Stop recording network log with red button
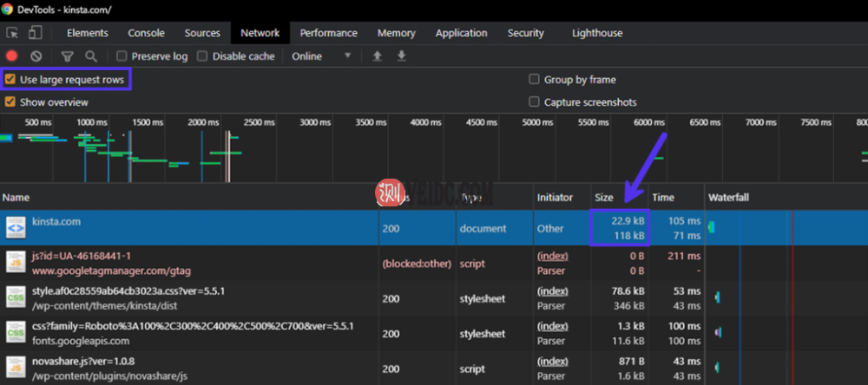868x385 pixels. click(x=12, y=56)
